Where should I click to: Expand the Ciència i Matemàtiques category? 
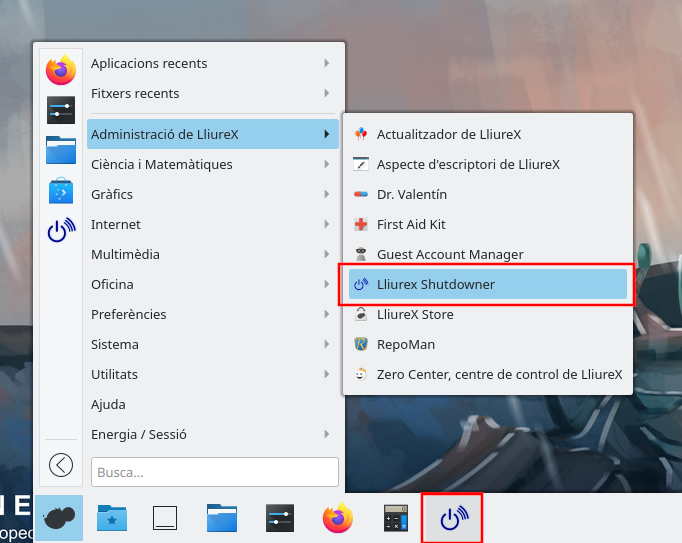point(212,164)
